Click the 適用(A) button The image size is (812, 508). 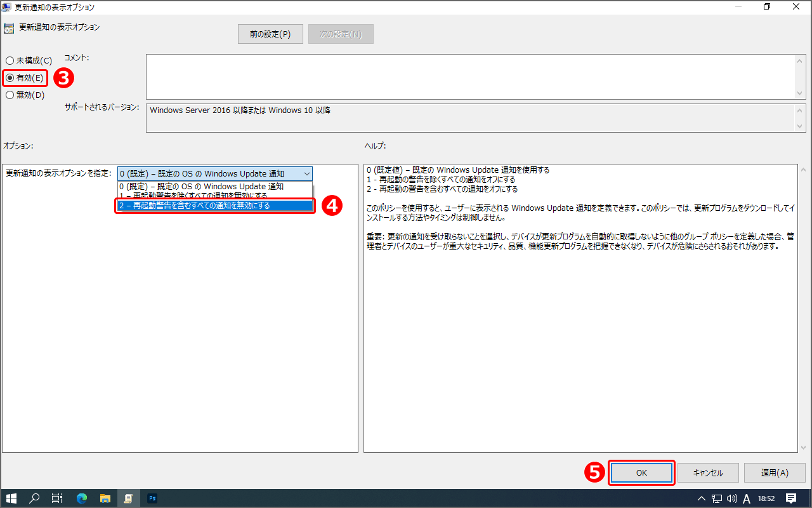(775, 473)
